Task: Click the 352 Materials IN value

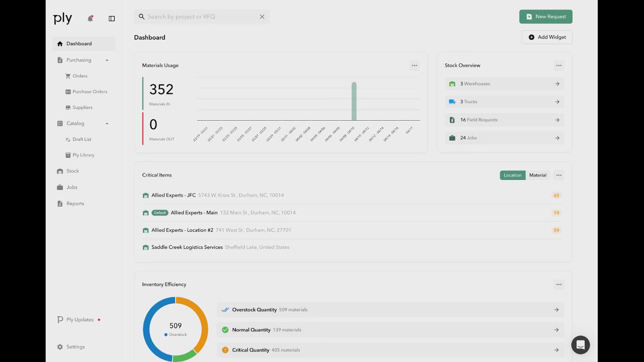Action: 162,89
